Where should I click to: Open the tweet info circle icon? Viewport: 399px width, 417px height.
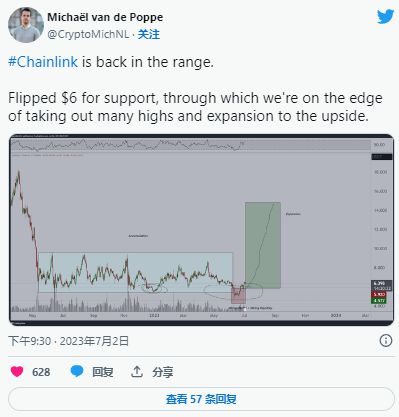click(x=386, y=341)
